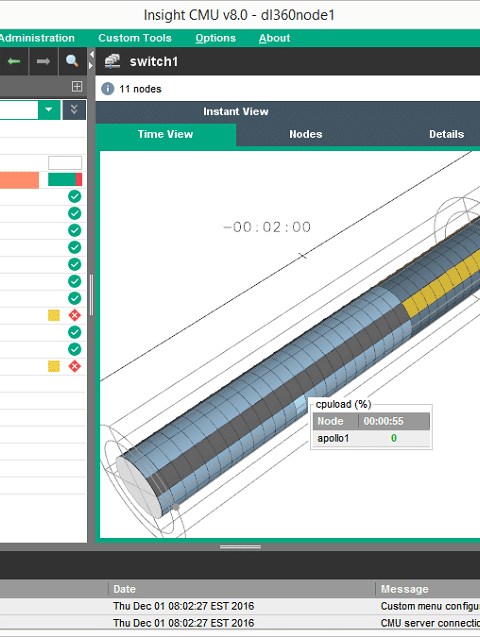
Task: Open the Administration menu
Action: click(37, 38)
